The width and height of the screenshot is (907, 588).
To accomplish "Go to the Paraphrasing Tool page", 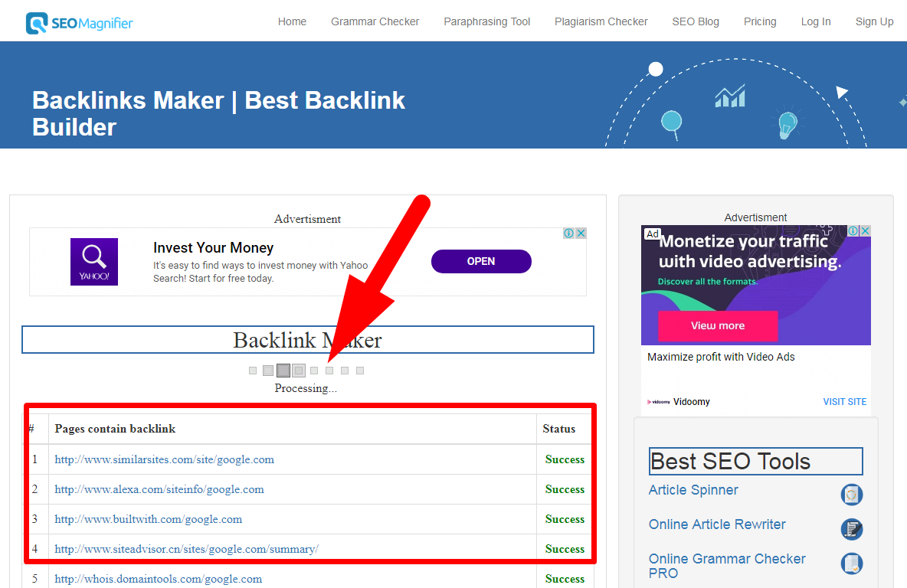I will [487, 22].
